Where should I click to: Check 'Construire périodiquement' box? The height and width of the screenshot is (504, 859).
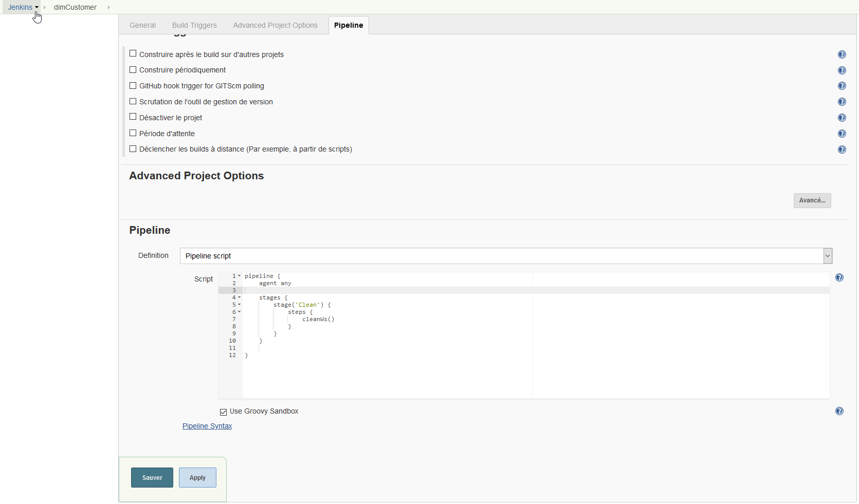[133, 69]
